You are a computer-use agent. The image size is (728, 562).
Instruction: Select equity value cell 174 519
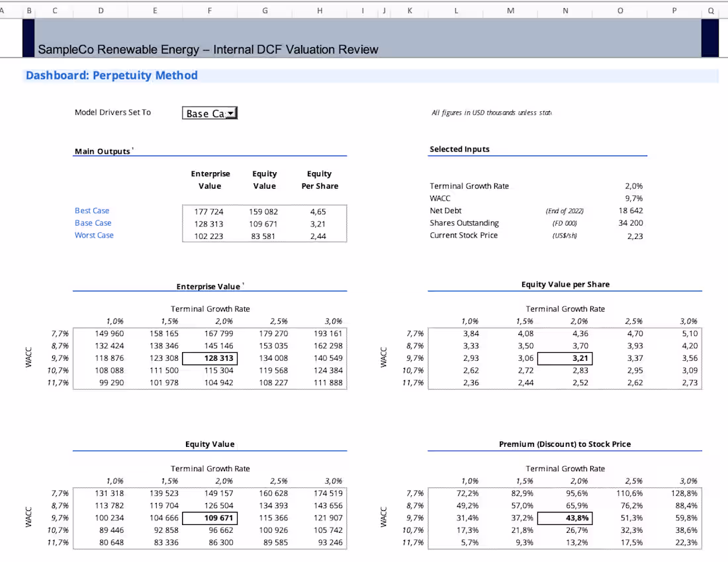click(x=328, y=493)
